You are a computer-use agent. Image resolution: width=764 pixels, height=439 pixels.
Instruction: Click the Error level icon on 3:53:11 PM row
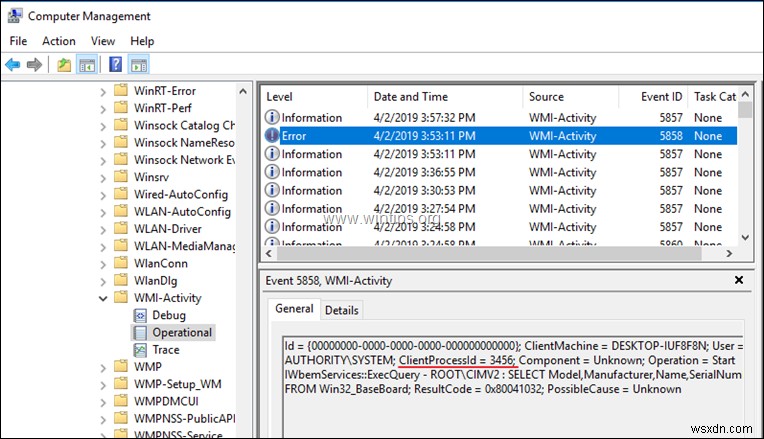pyautogui.click(x=272, y=135)
